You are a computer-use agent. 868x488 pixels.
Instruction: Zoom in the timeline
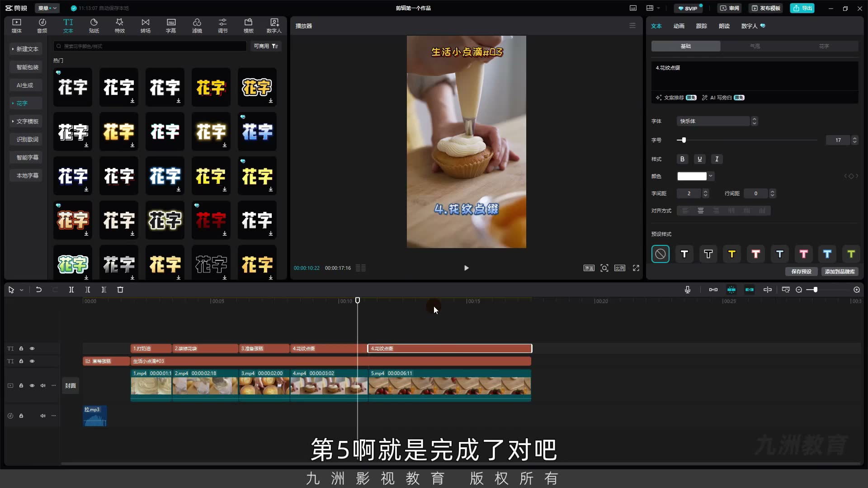(857, 290)
